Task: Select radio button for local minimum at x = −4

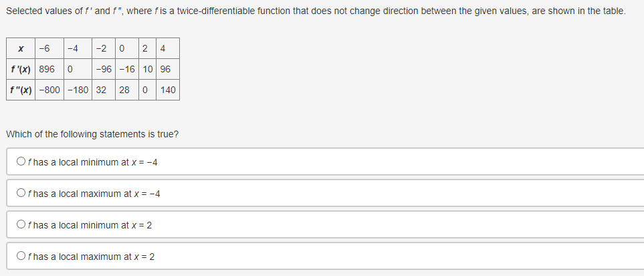Action: [x=21, y=161]
